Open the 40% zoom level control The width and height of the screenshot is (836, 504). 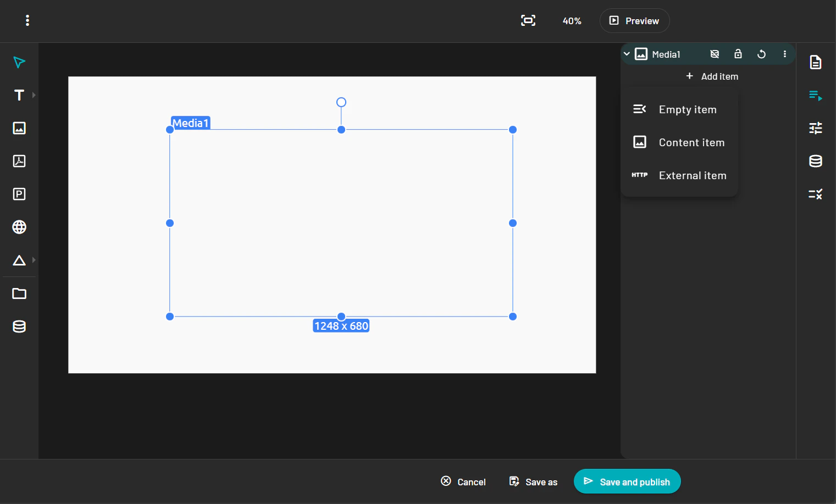tap(572, 21)
